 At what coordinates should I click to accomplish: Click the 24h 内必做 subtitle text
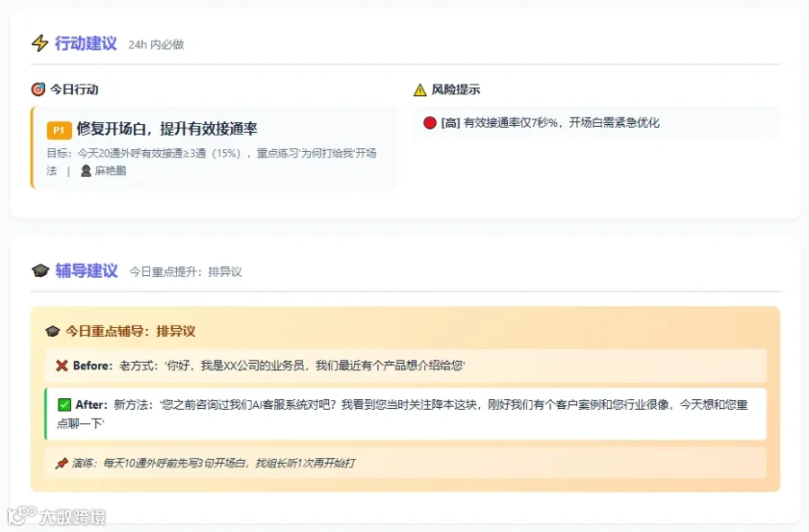coord(156,45)
